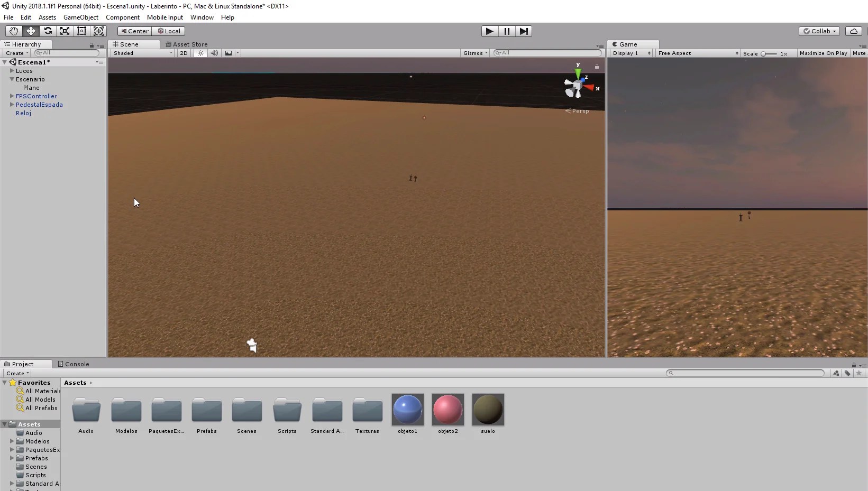
Task: Open Unity Cloud services with cloud icon
Action: coord(854,31)
